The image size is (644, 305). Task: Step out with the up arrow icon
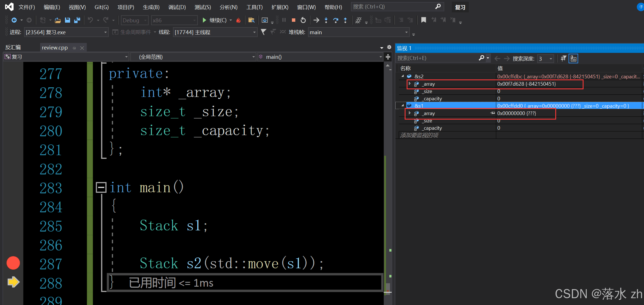coord(345,20)
